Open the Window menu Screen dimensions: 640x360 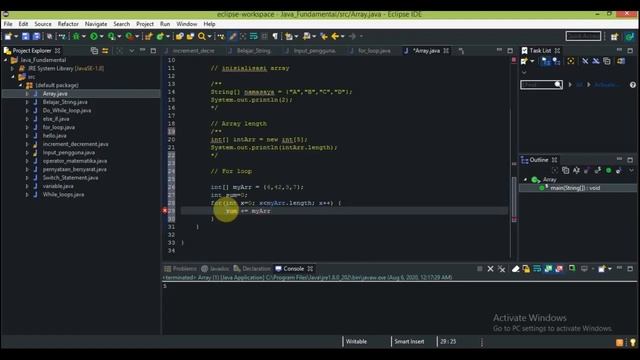click(187, 24)
